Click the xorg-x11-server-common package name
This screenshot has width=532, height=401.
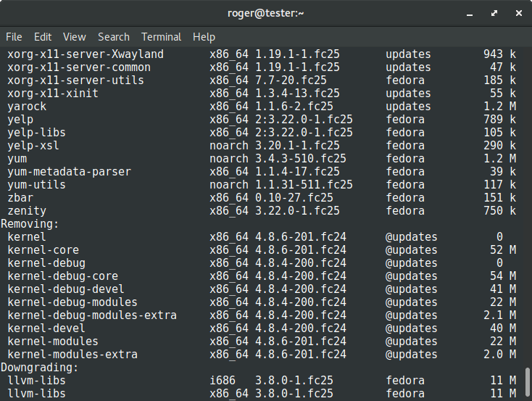click(x=79, y=67)
